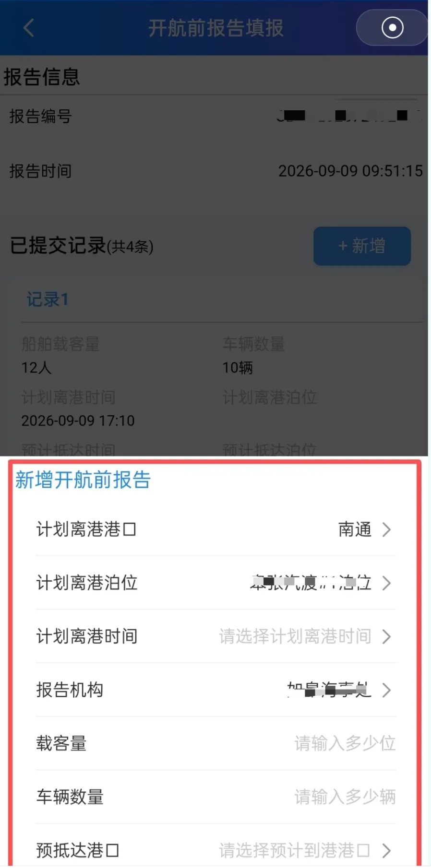Expand 计划离港港口 chevron next to 南通
Viewport: 431px width, 868px height.
(x=386, y=529)
